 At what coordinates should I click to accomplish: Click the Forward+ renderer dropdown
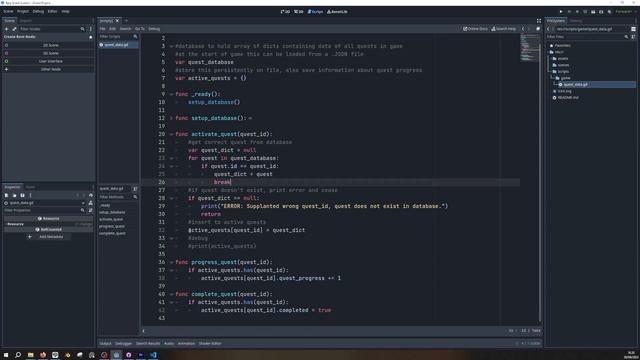coord(625,12)
